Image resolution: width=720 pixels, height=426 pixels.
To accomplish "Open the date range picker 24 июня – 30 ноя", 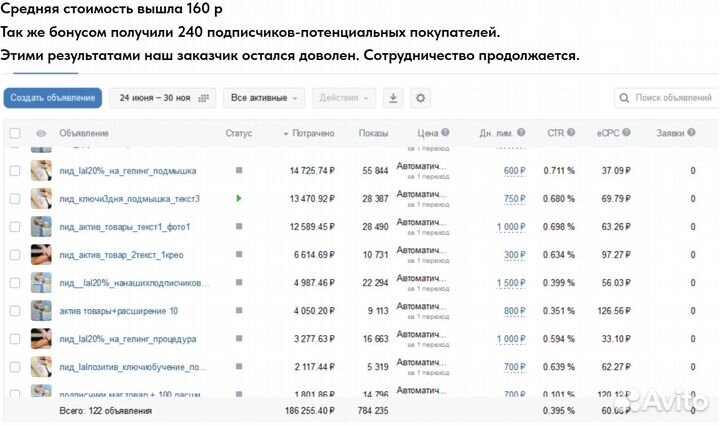I will pyautogui.click(x=163, y=98).
